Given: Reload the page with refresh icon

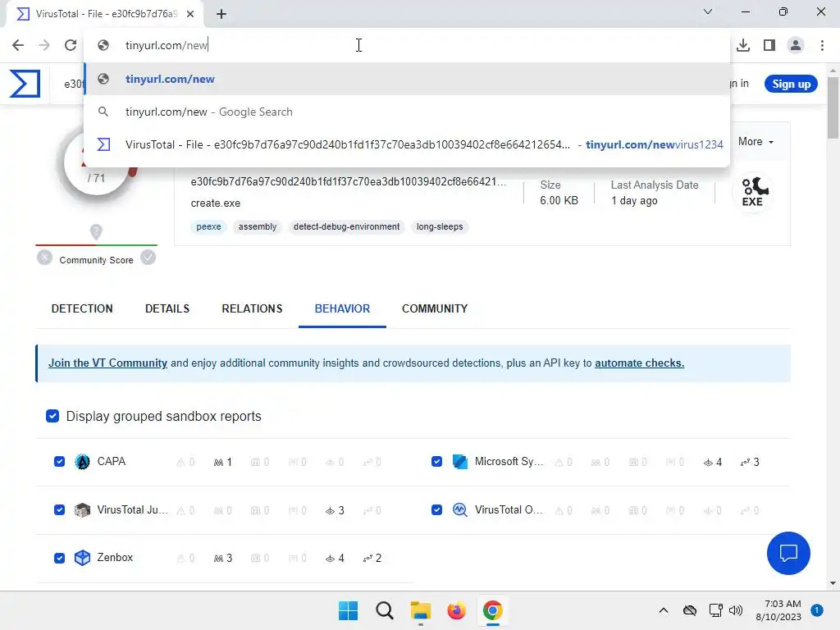Looking at the screenshot, I should [x=71, y=45].
